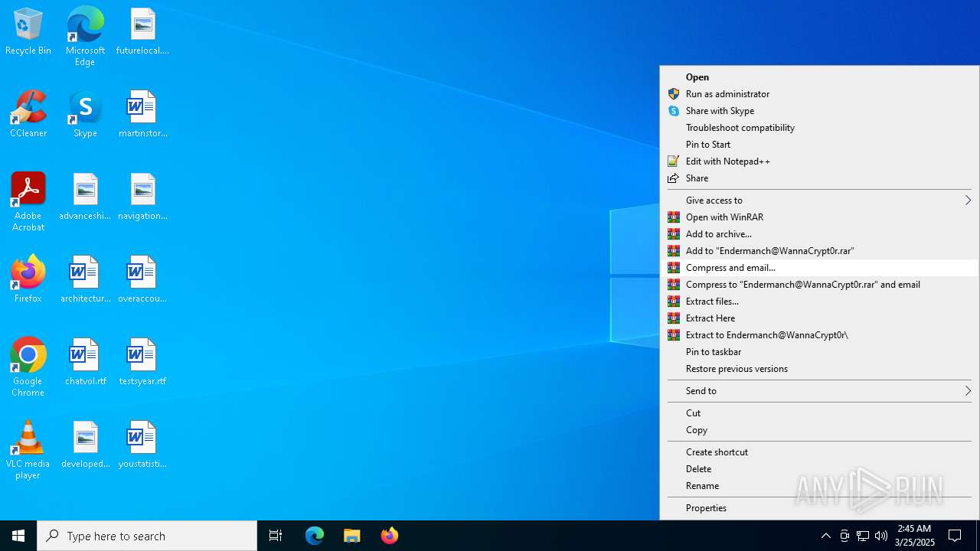Select Create shortcut
Screen dimensions: 980x551
coord(819,452)
